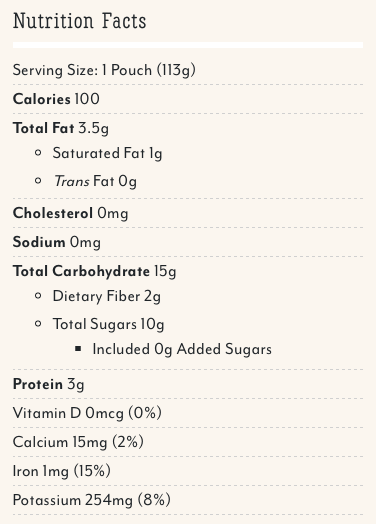Click the Total Sugars 10g bullet circle
Viewport: 376px width, 524px height.
(x=38, y=323)
